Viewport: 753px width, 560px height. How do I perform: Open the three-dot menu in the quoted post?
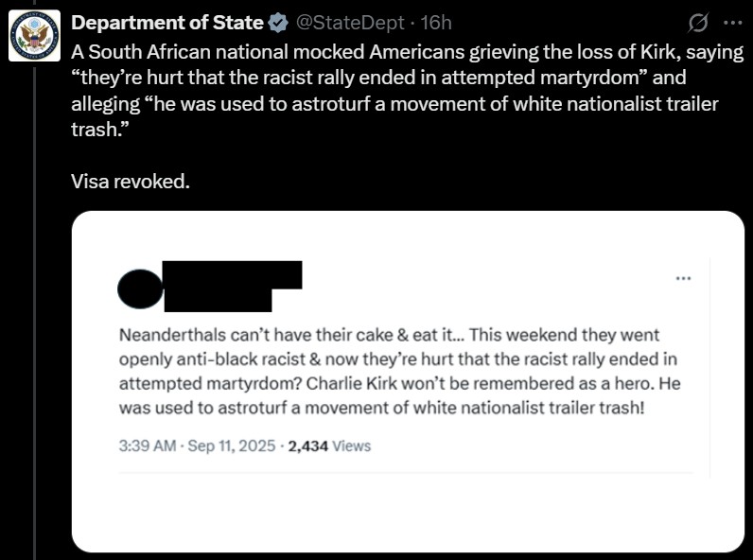(683, 278)
